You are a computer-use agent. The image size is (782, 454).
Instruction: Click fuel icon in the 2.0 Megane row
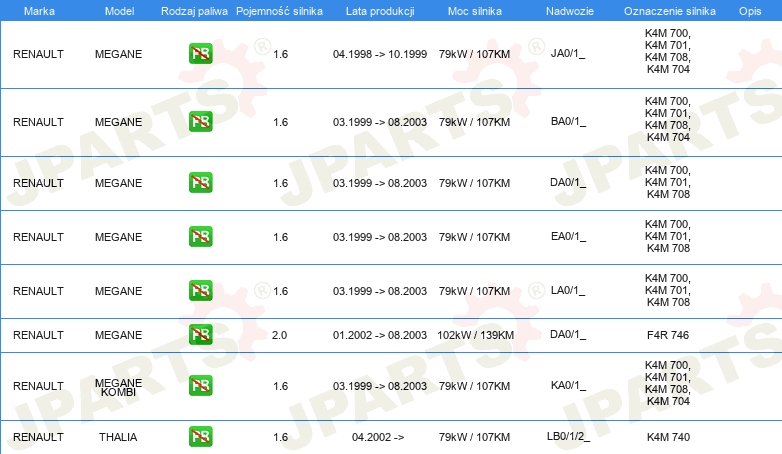pos(201,334)
